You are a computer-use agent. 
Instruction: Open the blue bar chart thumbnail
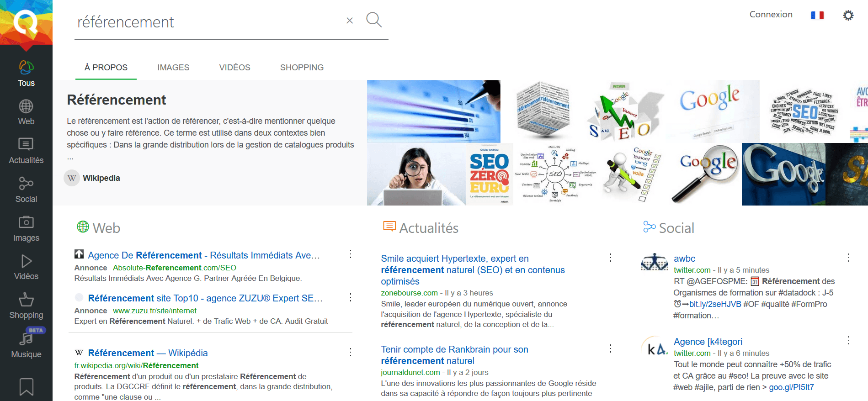pos(434,111)
